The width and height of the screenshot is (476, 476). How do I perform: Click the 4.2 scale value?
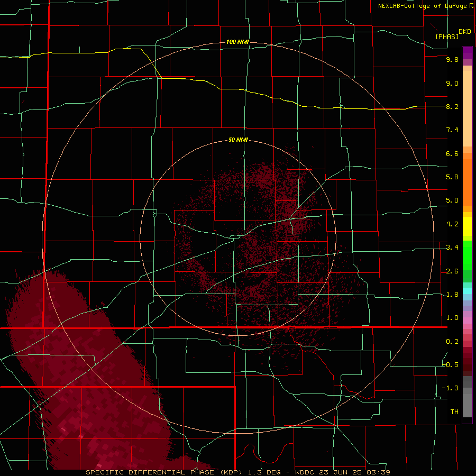pyautogui.click(x=452, y=224)
